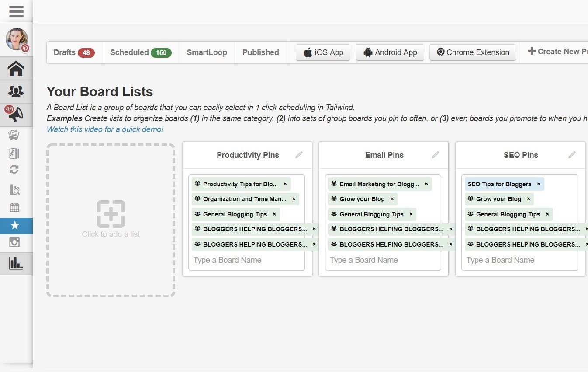Click the Your Board Lists heading
This screenshot has width=588, height=372.
100,92
